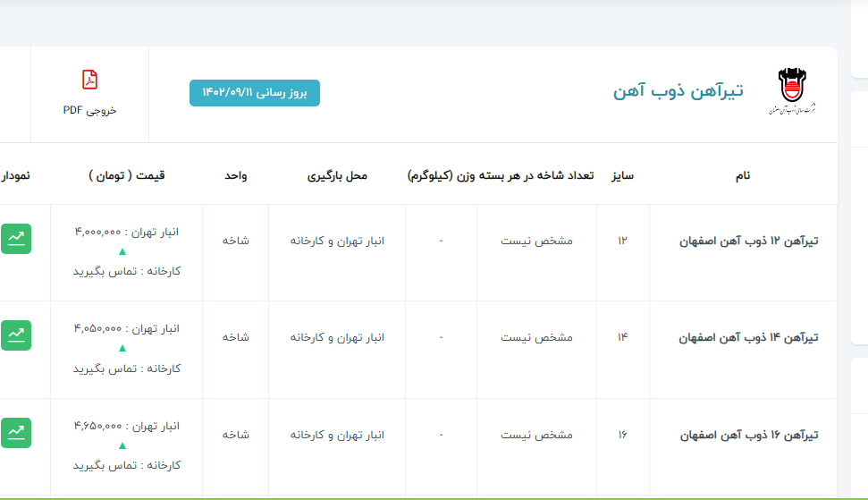Click کارخانه : تماس بگیرید in تیرآهن ۱۴ row
The width and height of the screenshot is (868, 500).
[127, 369]
